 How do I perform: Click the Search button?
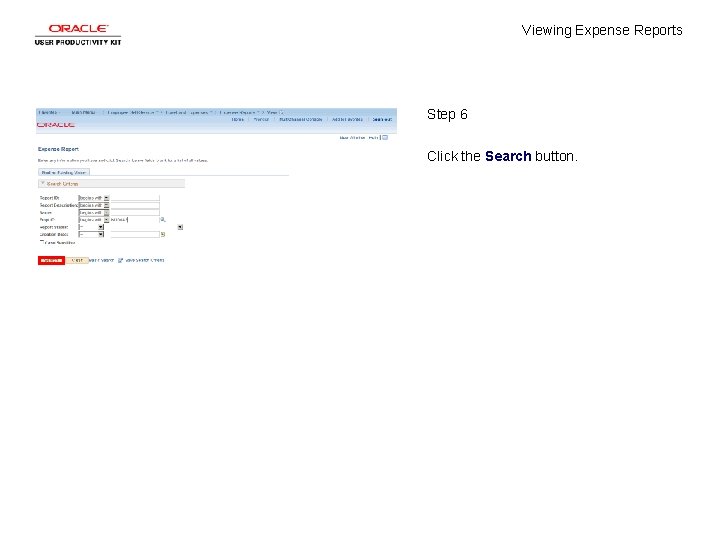(51, 260)
